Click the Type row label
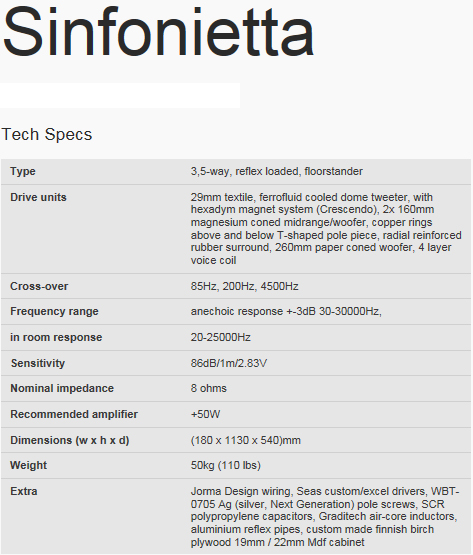The height and width of the screenshot is (555, 473). [23, 171]
